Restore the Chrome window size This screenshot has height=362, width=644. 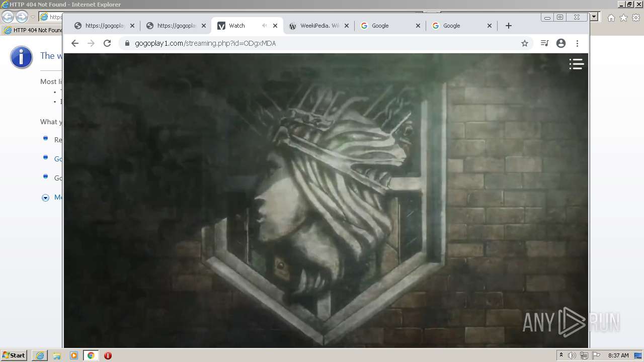point(560,17)
